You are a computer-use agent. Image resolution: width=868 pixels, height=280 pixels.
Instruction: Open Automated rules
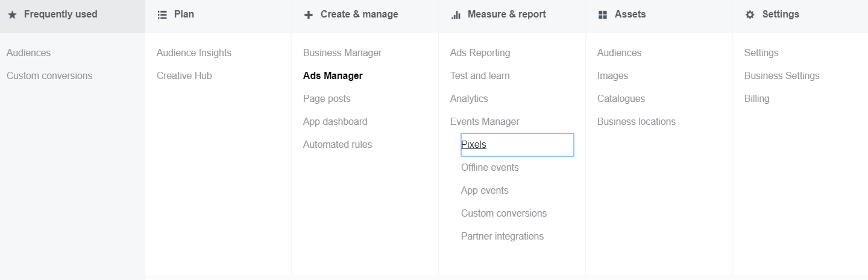(338, 145)
